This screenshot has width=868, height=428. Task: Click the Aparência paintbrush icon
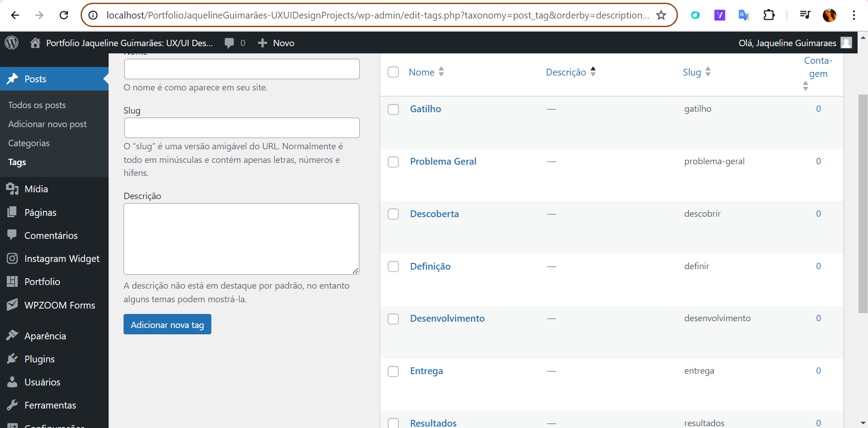(x=12, y=335)
